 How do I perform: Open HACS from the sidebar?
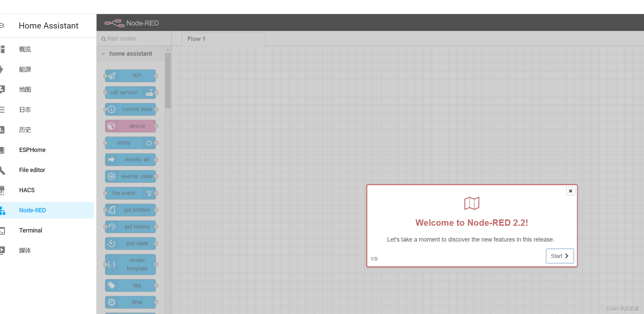pyautogui.click(x=47, y=190)
